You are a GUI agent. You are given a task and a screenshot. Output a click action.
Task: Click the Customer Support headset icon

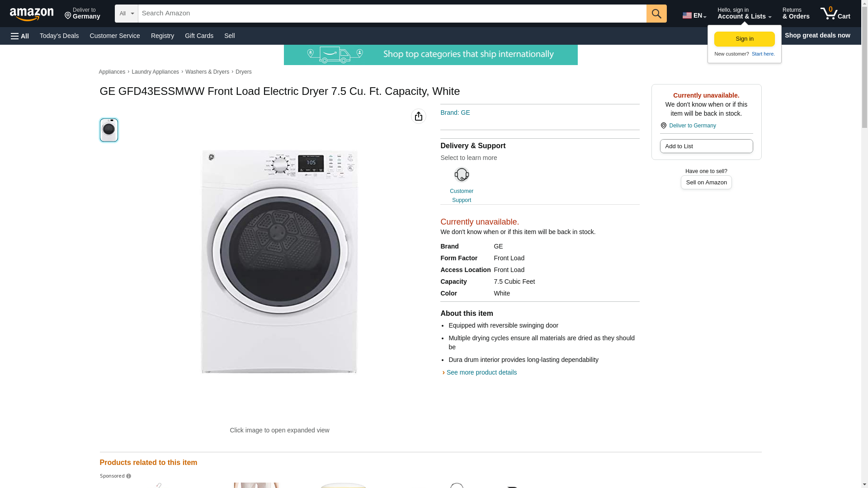462,175
